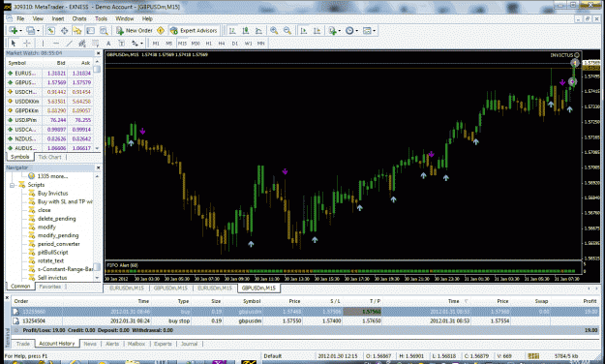The height and width of the screenshot is (364, 605).
Task: Open the Trade tab in Terminal
Action: coord(23,344)
